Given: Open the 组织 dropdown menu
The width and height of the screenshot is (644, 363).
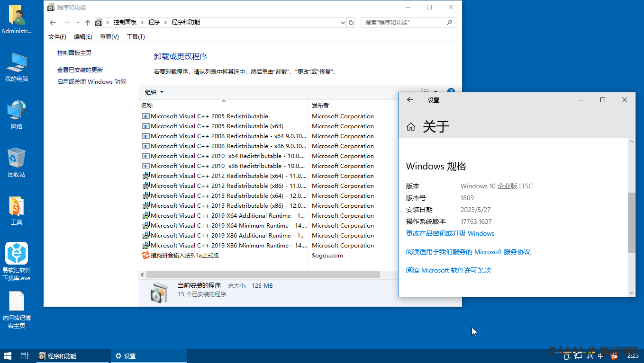Looking at the screenshot, I should coord(154,92).
